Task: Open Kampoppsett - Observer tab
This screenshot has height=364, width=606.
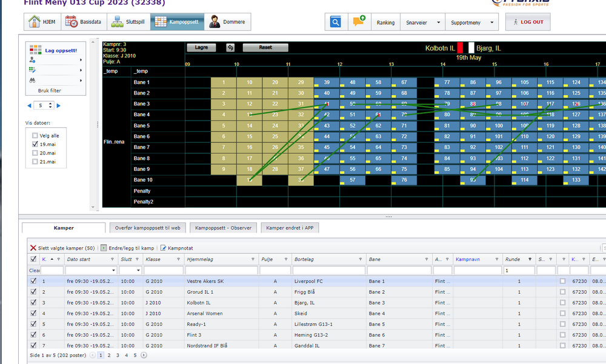Action: click(223, 228)
